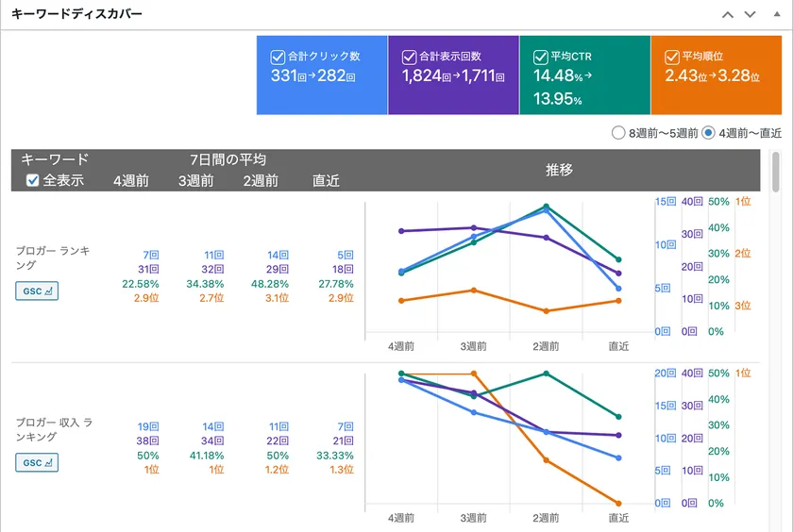
Task: Toggle the 平均順位 checkbox
Action: tap(672, 56)
